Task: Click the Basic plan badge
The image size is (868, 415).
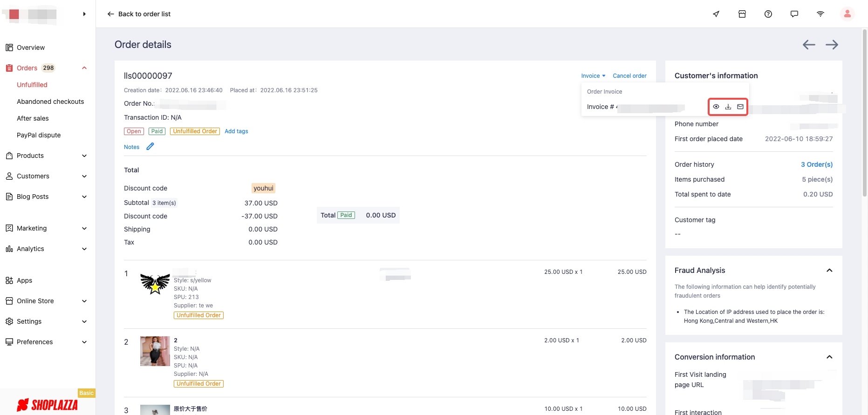Action: click(x=86, y=393)
